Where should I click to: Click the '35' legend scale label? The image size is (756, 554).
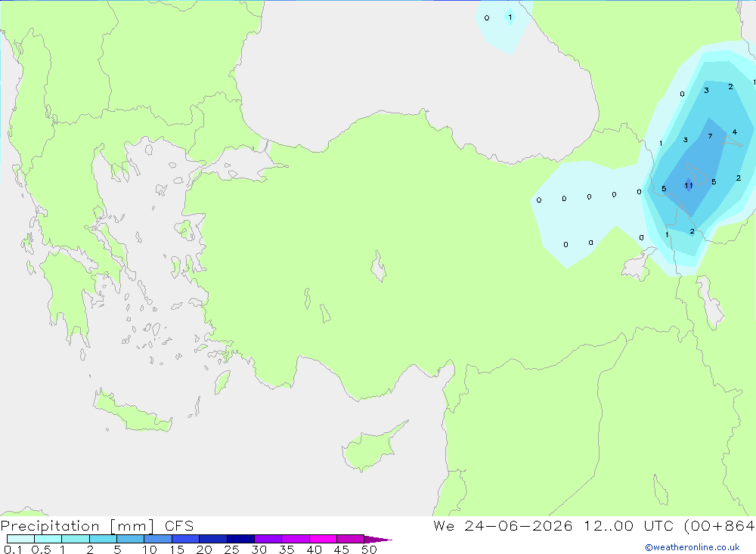click(287, 549)
